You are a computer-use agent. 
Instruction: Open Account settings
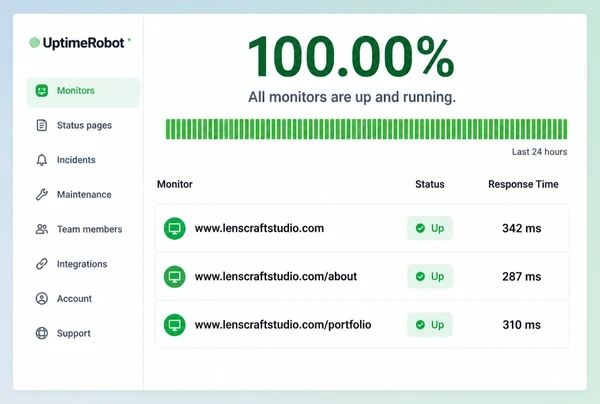pos(74,298)
